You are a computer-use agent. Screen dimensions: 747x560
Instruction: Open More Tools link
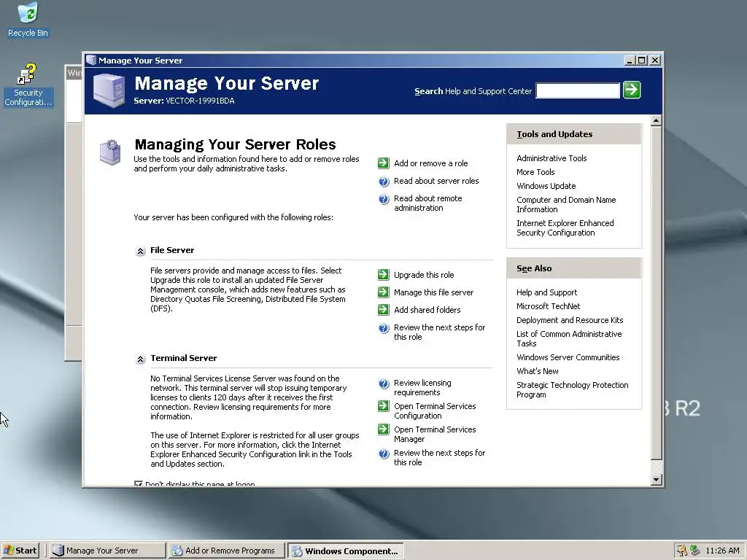point(535,172)
